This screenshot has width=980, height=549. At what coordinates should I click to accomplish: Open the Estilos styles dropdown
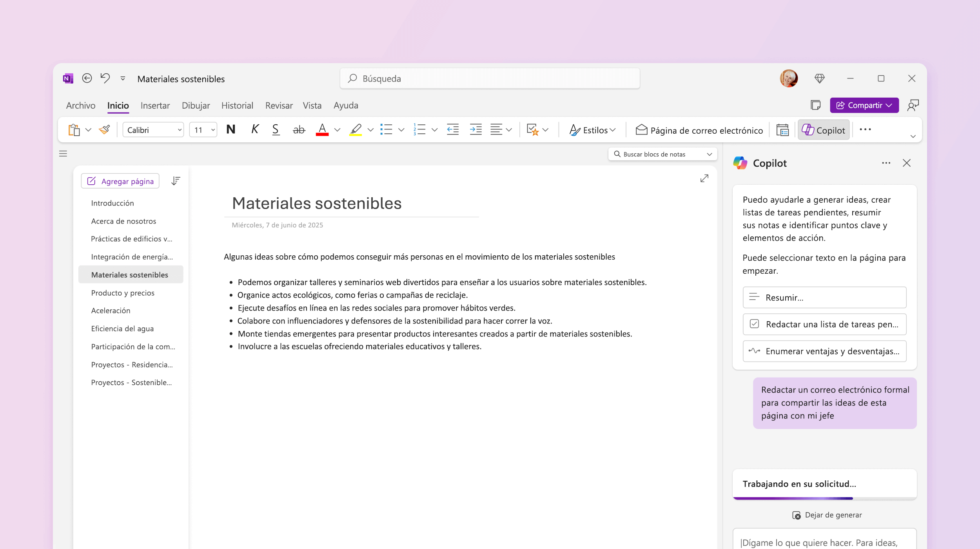click(x=592, y=130)
